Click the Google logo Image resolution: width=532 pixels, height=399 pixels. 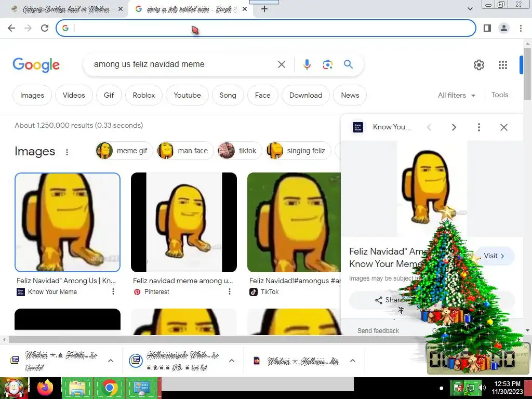[36, 65]
